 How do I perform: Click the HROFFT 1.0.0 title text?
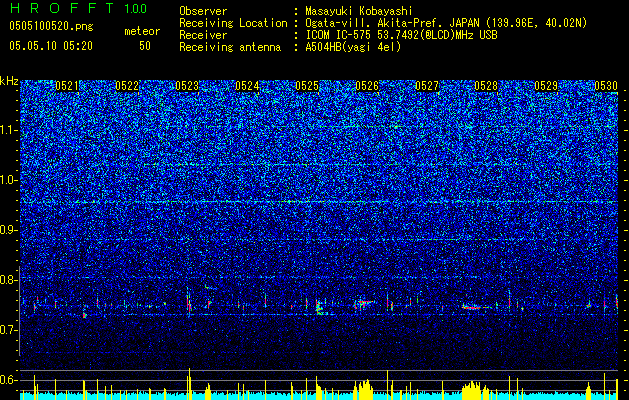(x=78, y=8)
